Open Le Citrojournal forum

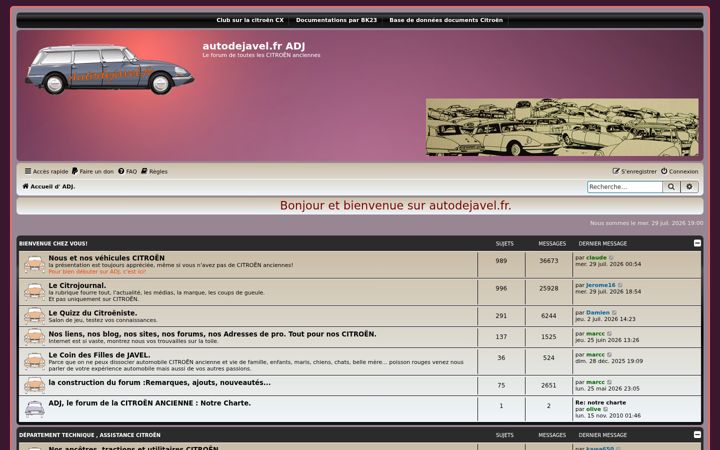click(x=77, y=286)
